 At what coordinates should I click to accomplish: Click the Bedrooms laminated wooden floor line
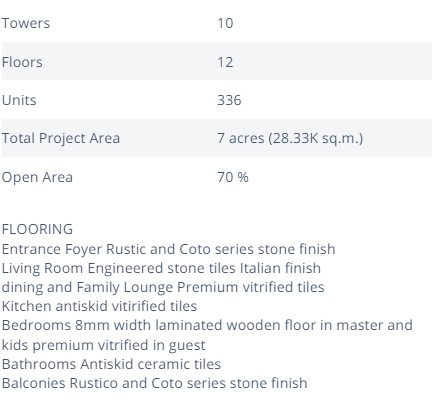tap(207, 325)
